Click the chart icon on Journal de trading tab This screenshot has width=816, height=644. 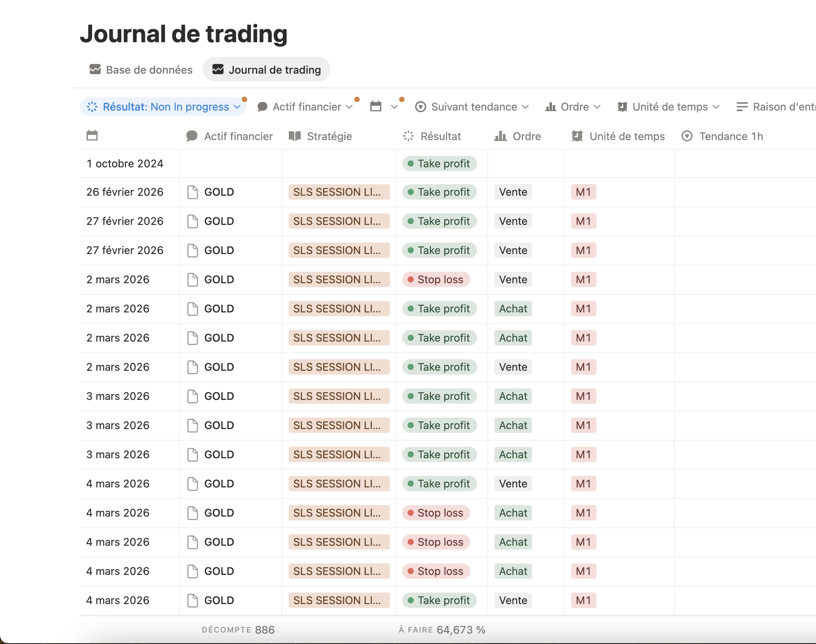click(218, 69)
